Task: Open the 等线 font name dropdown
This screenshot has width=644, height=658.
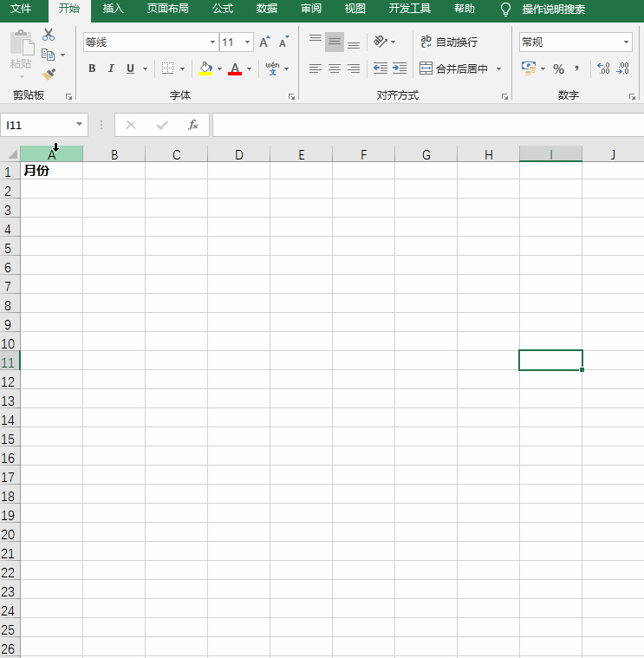Action: pyautogui.click(x=212, y=42)
